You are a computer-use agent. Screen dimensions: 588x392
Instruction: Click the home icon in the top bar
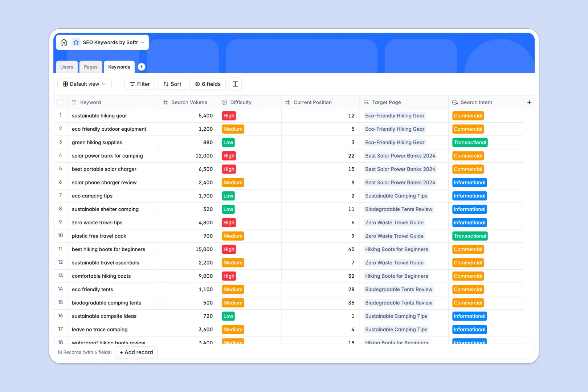64,42
